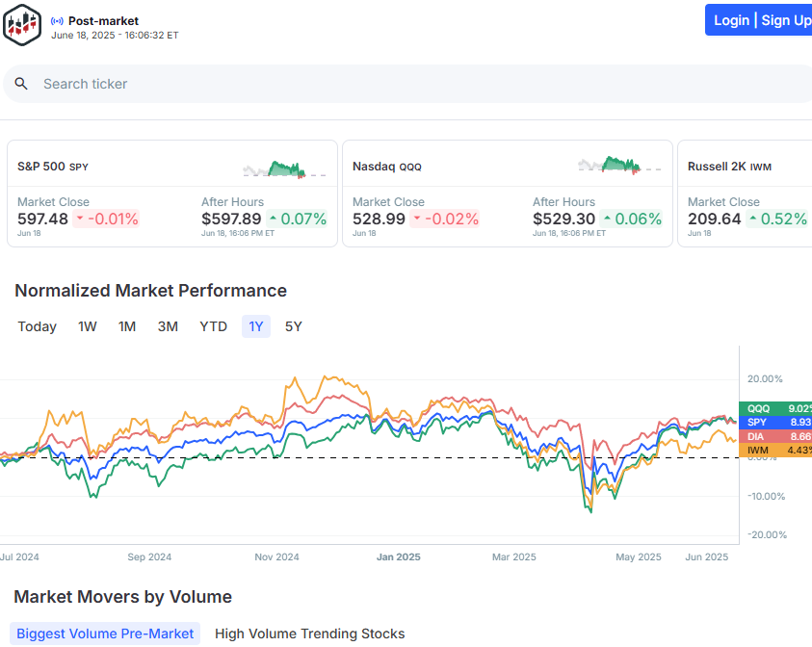This screenshot has height=647, width=812.
Task: Click QQQ after hours 0.06% badge
Action: (631, 219)
